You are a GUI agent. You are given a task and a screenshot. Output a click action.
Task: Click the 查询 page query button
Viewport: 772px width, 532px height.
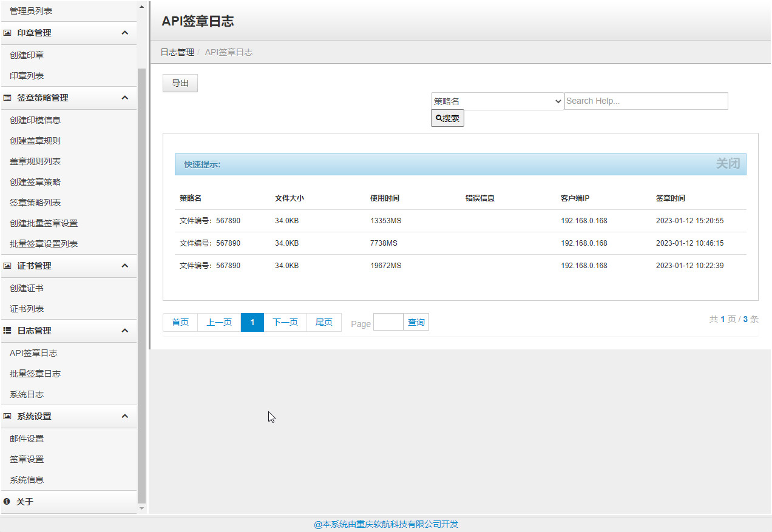pyautogui.click(x=416, y=322)
